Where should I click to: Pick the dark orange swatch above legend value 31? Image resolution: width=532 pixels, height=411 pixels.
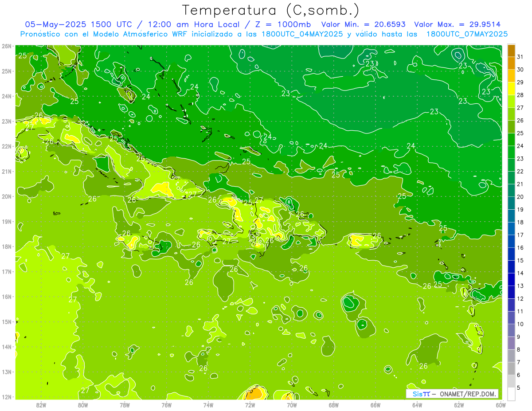pos(511,51)
